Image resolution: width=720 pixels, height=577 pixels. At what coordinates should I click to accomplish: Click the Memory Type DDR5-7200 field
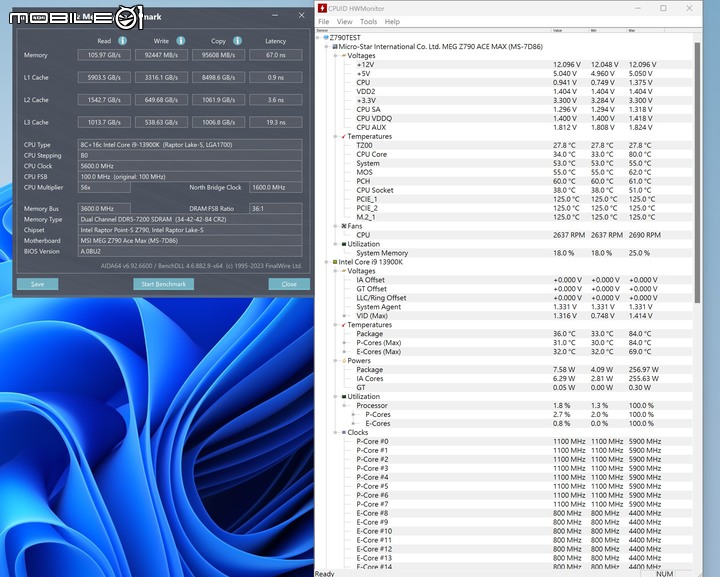[190, 219]
